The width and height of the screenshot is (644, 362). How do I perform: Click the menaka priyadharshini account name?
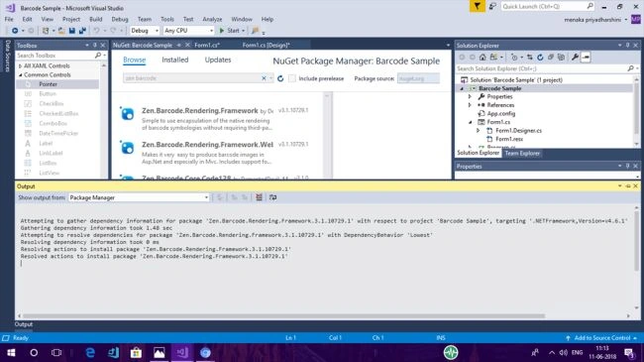[x=592, y=19]
